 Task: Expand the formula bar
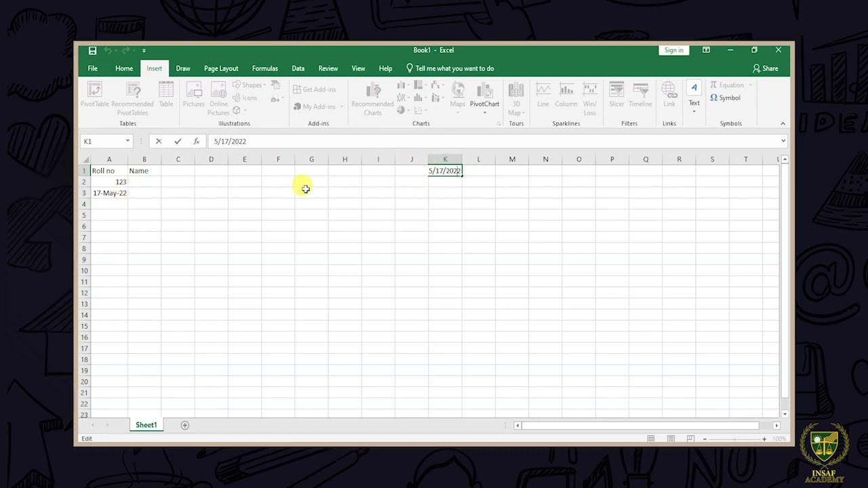[x=783, y=141]
